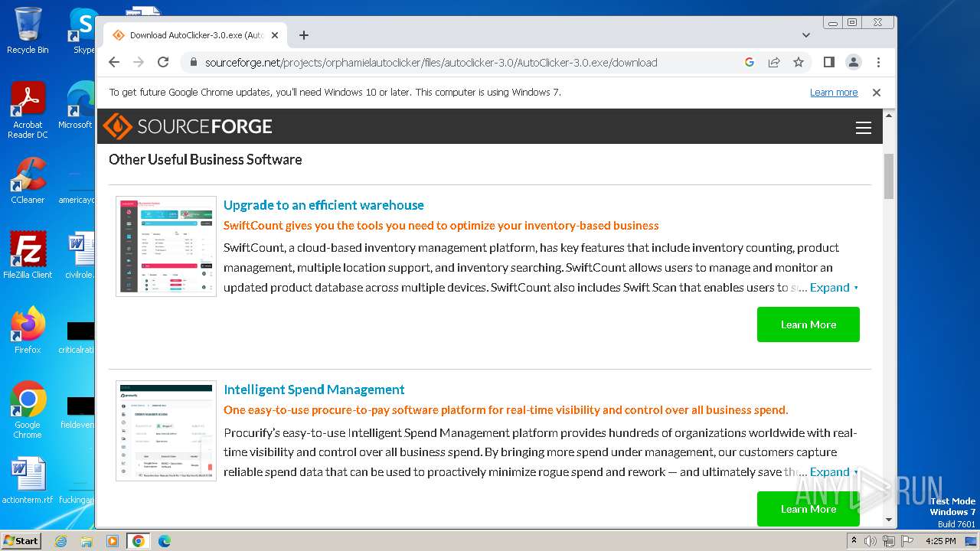Follow the Learn more update link

coord(834,93)
